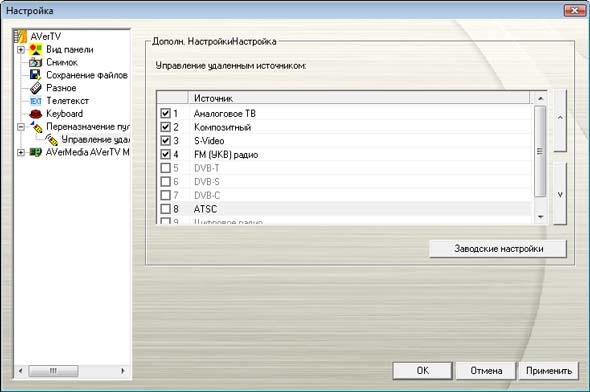Click the Применить button
Image resolution: width=590 pixels, height=392 pixels.
[549, 371]
